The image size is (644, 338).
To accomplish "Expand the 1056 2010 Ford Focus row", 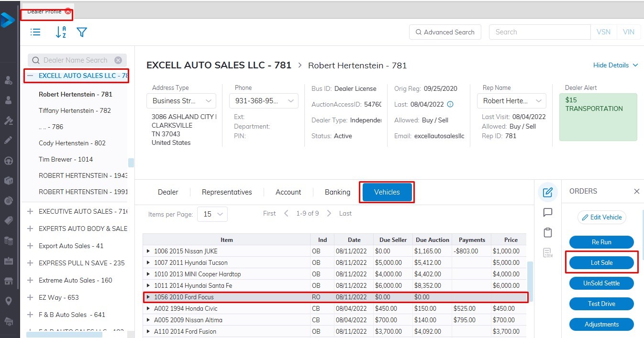I will click(148, 297).
